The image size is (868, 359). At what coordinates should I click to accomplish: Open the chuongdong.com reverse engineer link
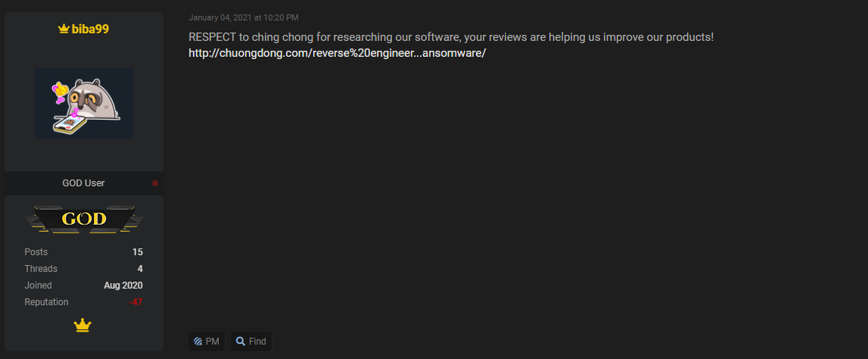[x=337, y=54]
